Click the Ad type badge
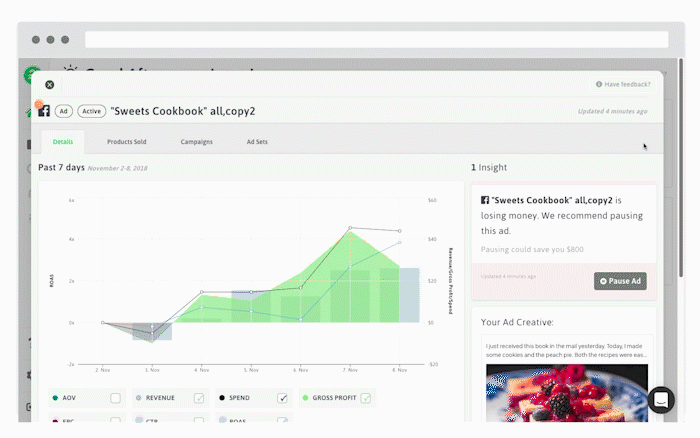The width and height of the screenshot is (700, 438). click(64, 111)
